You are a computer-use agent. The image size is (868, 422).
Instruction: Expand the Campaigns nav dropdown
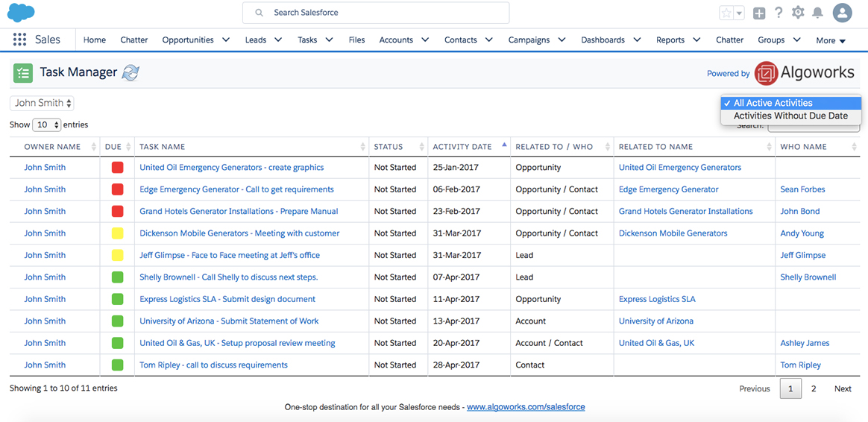[x=562, y=40]
